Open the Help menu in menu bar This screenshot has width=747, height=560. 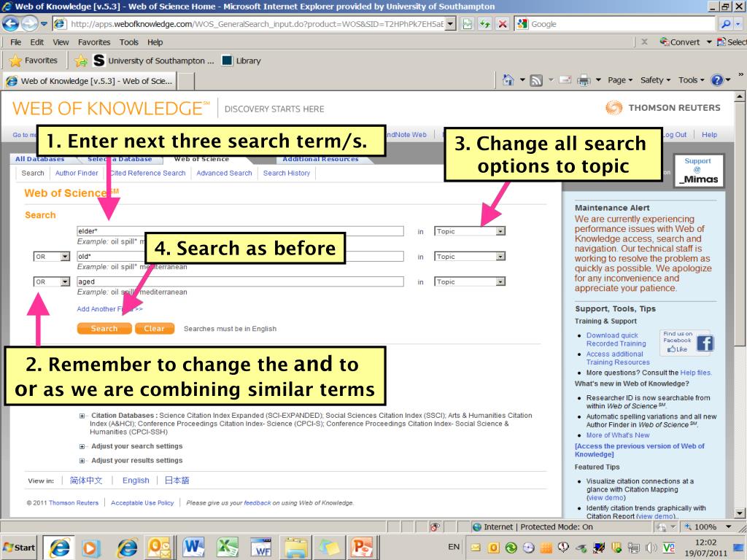[155, 42]
